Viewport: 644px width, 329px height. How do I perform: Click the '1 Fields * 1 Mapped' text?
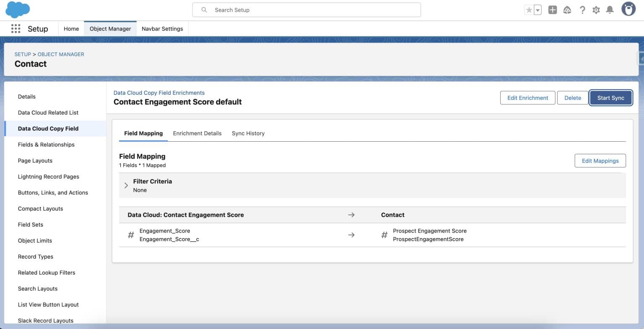pyautogui.click(x=143, y=165)
